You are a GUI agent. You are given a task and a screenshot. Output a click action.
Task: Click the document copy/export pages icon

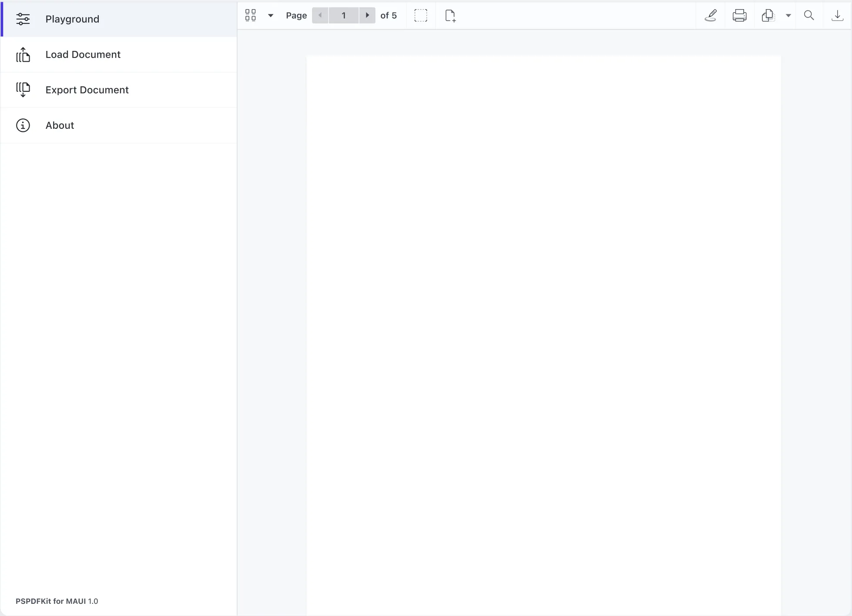(768, 16)
